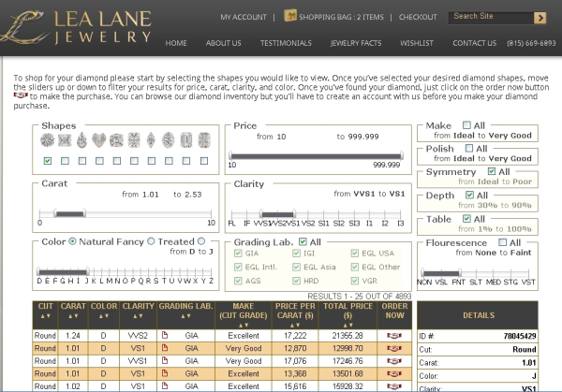The height and width of the screenshot is (392, 562).
Task: Order the 1.02 carat diamond
Action: (394, 386)
